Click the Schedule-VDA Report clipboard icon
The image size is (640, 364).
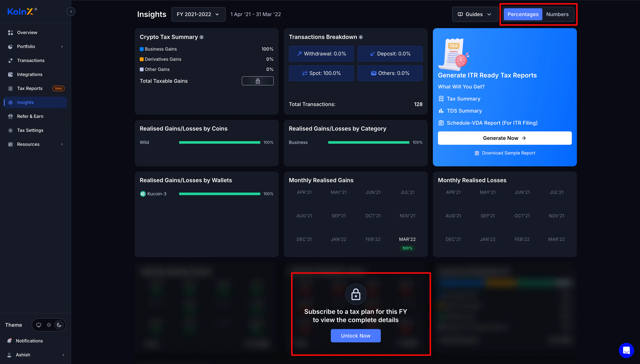(441, 123)
